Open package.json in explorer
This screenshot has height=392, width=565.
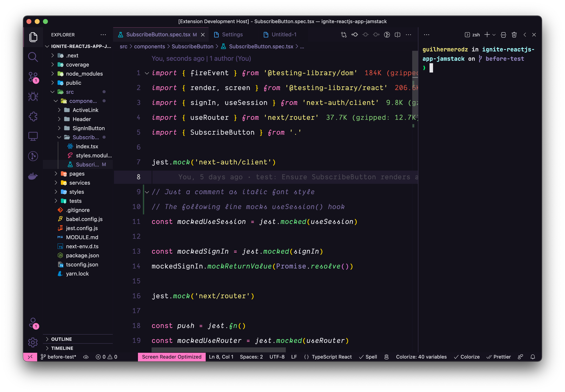click(x=78, y=255)
